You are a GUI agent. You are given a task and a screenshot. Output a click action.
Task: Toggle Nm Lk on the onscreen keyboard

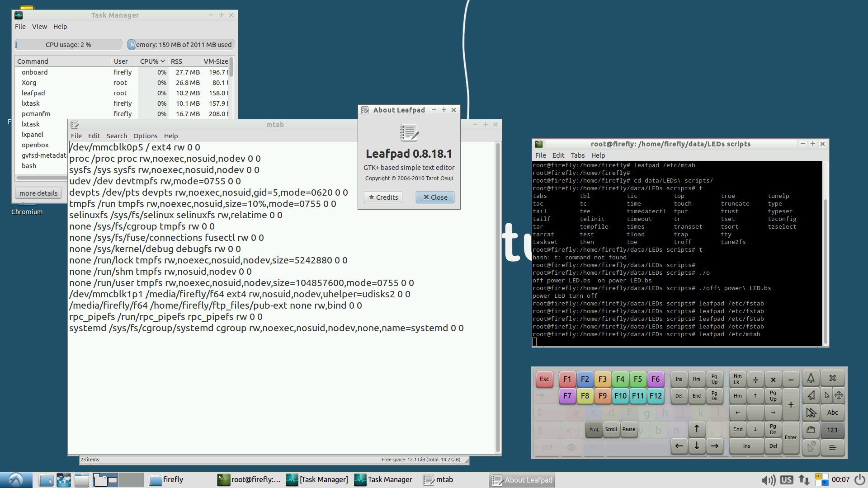(x=737, y=379)
